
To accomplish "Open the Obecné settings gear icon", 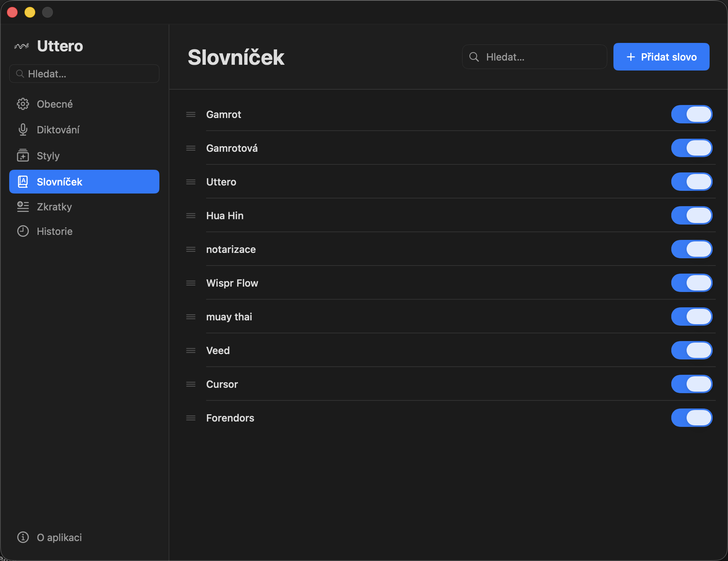I will 23,103.
